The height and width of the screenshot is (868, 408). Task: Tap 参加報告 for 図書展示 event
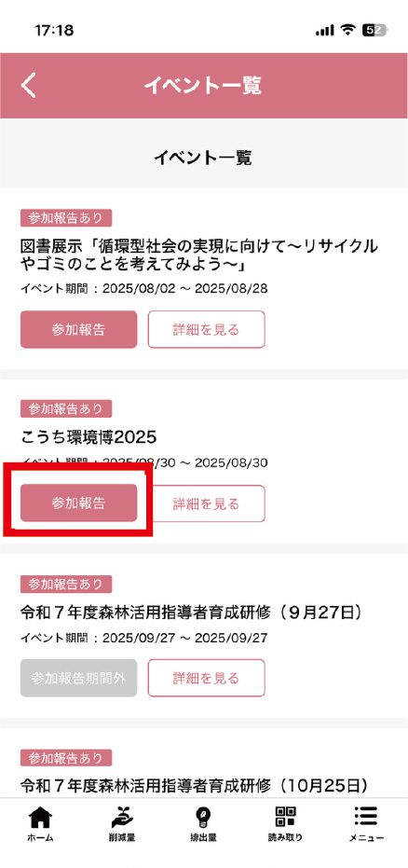[78, 329]
